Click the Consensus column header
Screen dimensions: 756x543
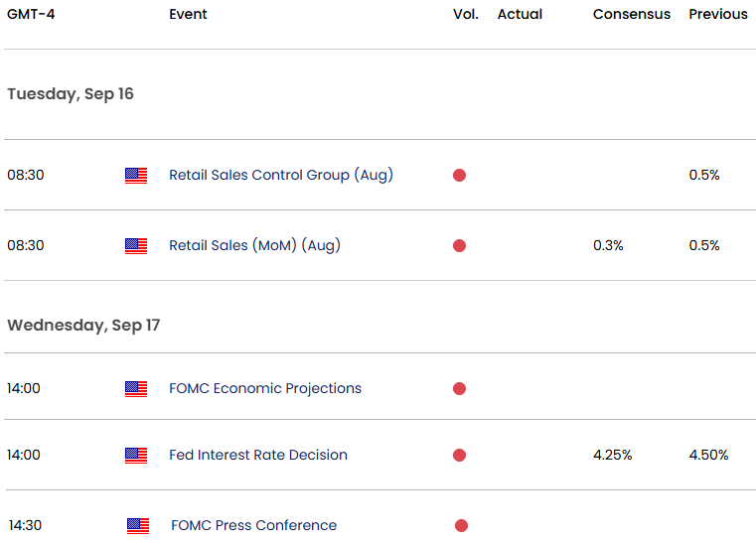click(x=631, y=15)
